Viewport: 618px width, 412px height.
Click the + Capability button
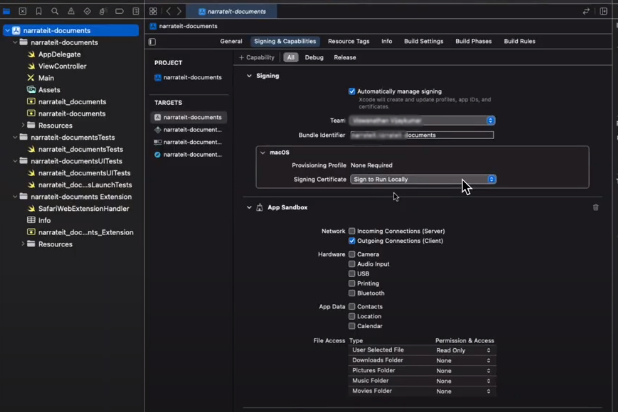pyautogui.click(x=258, y=58)
